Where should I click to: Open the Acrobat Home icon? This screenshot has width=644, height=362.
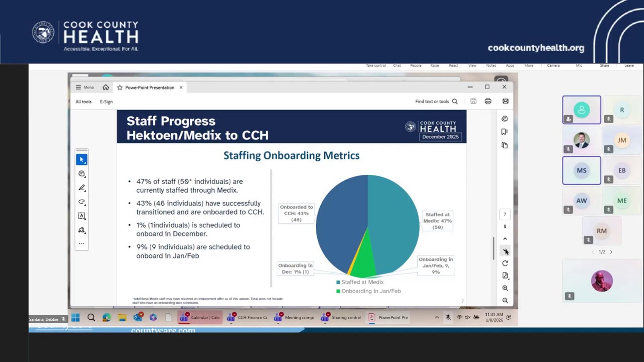click(x=106, y=87)
